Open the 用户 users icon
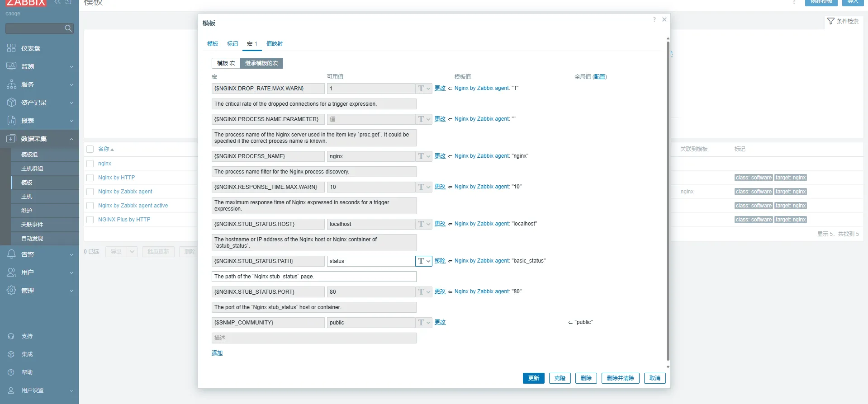This screenshot has height=404, width=868. pyautogui.click(x=11, y=272)
